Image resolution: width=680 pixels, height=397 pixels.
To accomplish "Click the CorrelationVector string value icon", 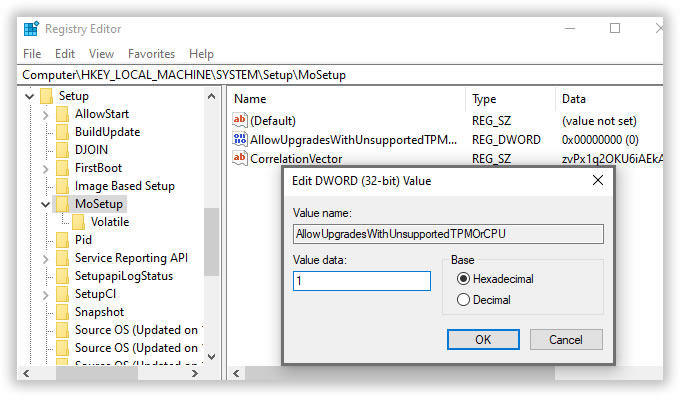I will click(x=239, y=158).
